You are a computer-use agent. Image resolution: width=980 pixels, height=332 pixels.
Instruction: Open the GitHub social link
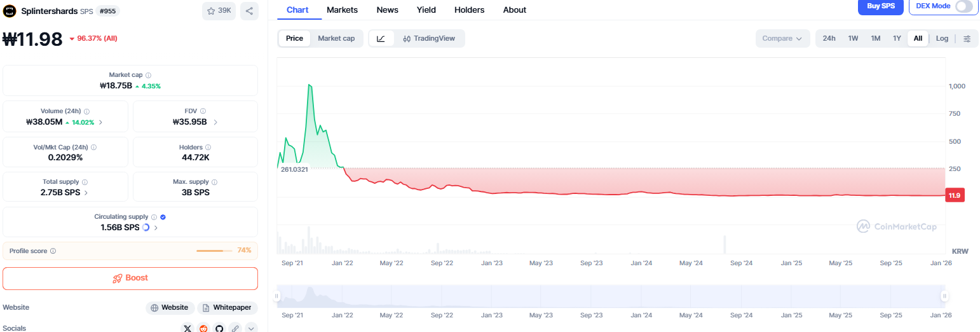[219, 329]
